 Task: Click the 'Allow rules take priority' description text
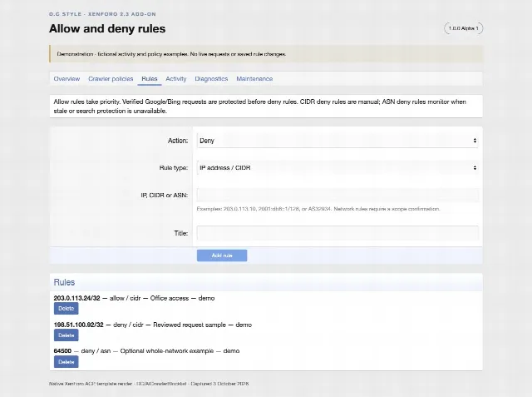click(260, 107)
